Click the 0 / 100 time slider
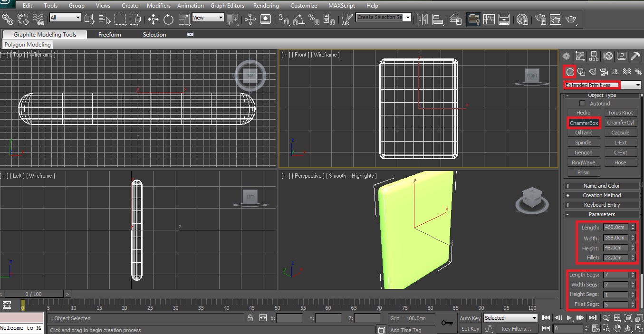This screenshot has width=644, height=334. click(33, 294)
